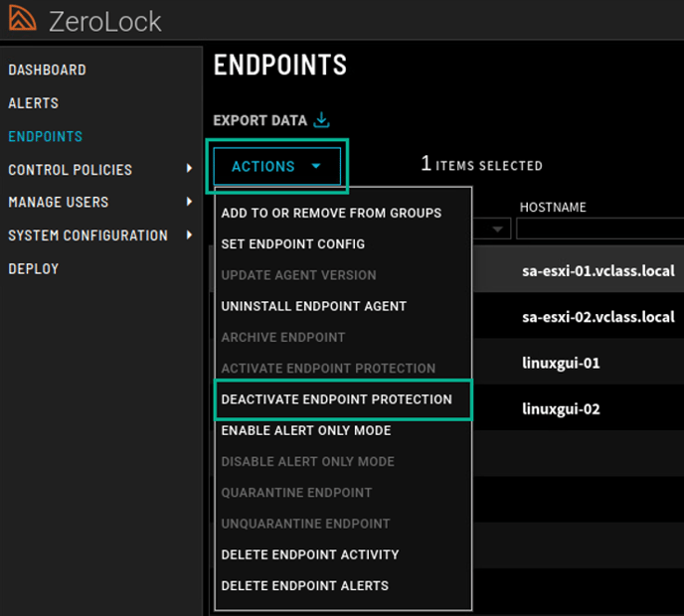Screen dimensions: 684x616
Task: Open System Configuration menu item
Action: coord(88,235)
